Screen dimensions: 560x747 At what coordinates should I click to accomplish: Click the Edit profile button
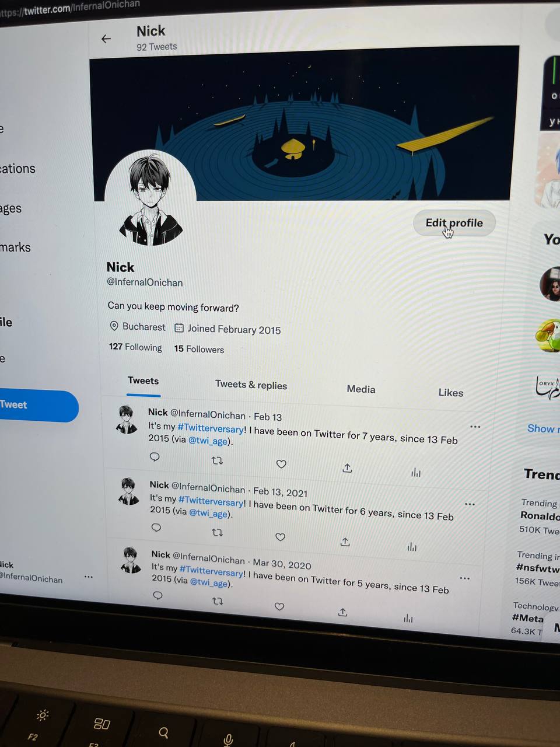coord(454,223)
